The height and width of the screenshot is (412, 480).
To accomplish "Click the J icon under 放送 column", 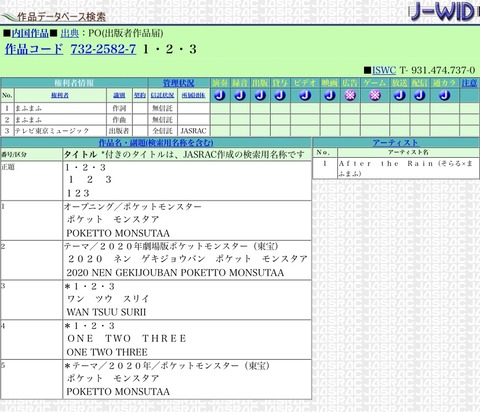I will (x=399, y=95).
